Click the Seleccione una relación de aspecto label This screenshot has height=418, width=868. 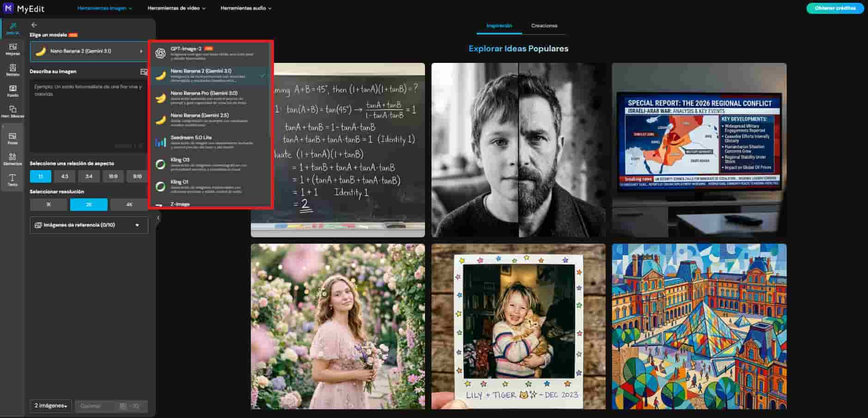tap(72, 163)
